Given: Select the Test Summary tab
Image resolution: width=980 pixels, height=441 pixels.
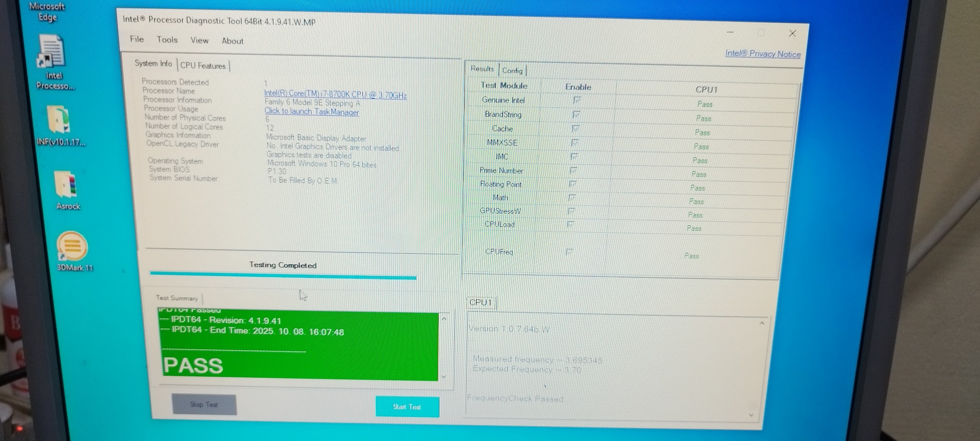Looking at the screenshot, I should coord(177,298).
